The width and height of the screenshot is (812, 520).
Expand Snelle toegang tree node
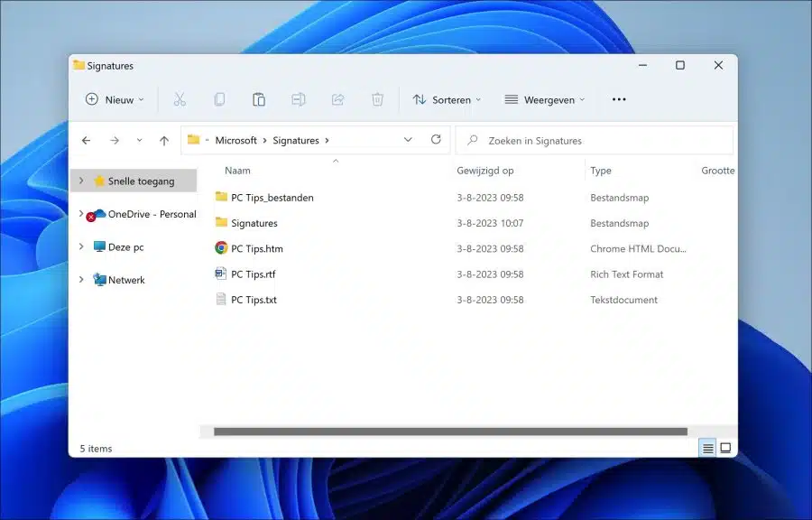coord(81,181)
